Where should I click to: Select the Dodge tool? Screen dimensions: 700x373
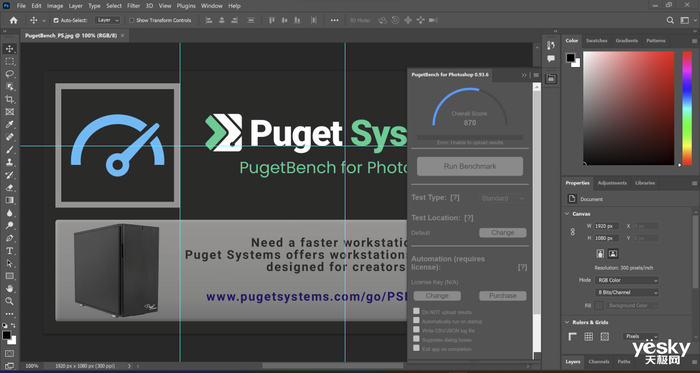[x=9, y=225]
